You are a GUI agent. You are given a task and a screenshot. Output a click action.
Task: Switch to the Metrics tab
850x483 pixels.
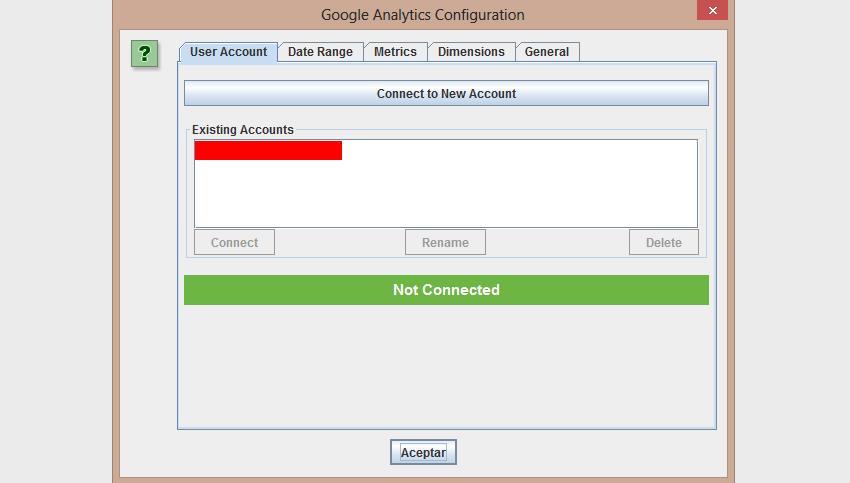395,52
